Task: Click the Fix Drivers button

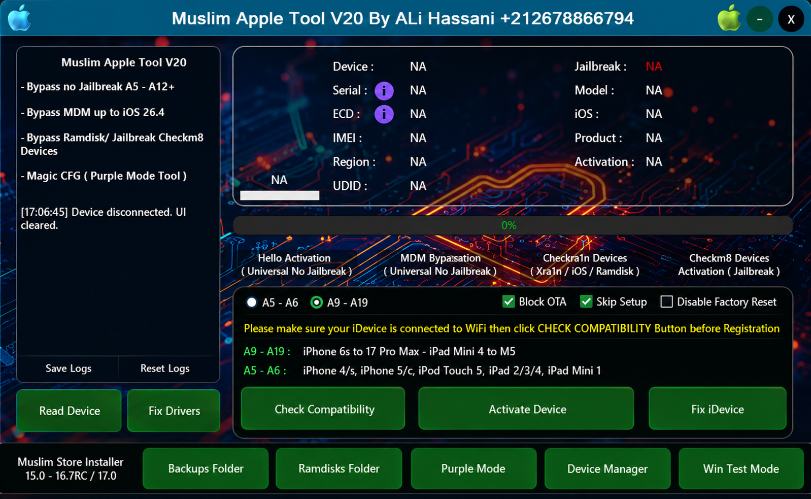Action: (174, 411)
